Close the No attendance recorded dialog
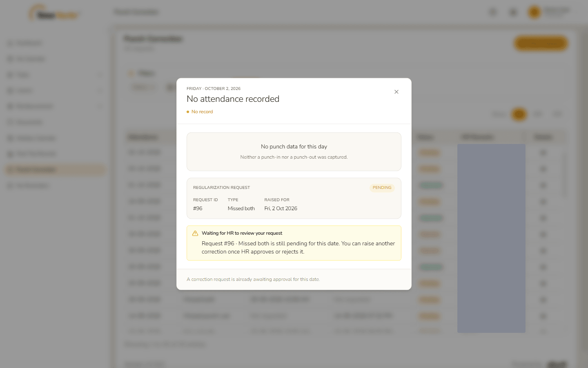Image resolution: width=588 pixels, height=368 pixels. [x=396, y=92]
